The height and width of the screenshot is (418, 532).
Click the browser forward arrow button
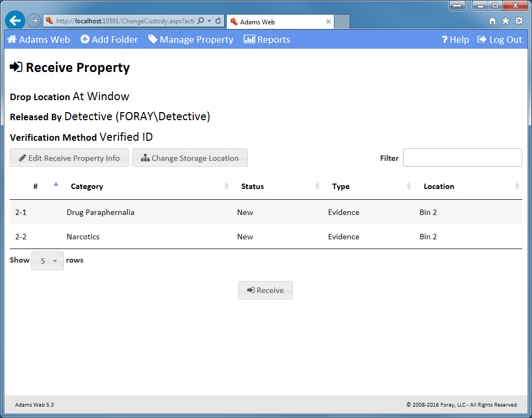[34, 21]
